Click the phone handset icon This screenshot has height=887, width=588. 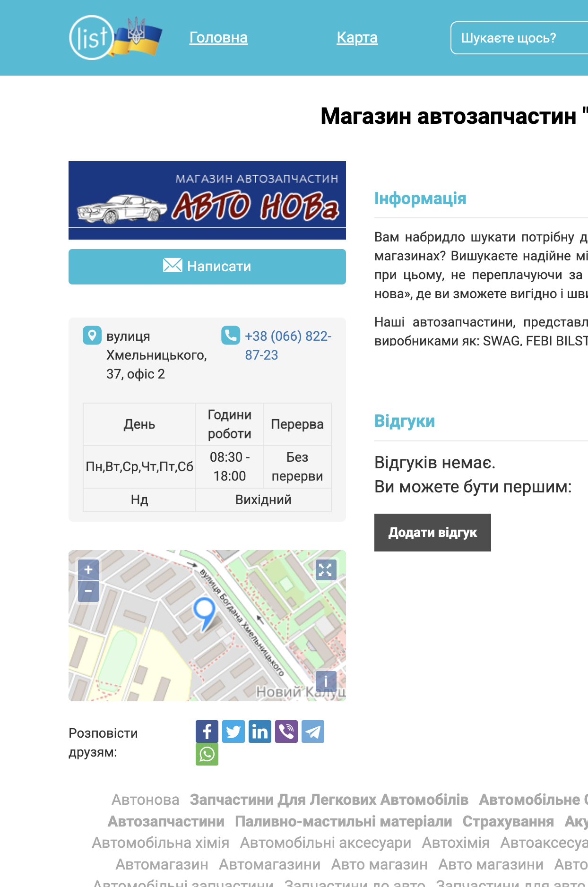[x=231, y=336]
